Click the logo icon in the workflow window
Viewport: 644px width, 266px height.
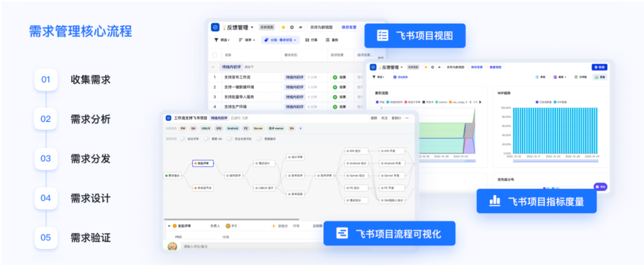(x=168, y=118)
